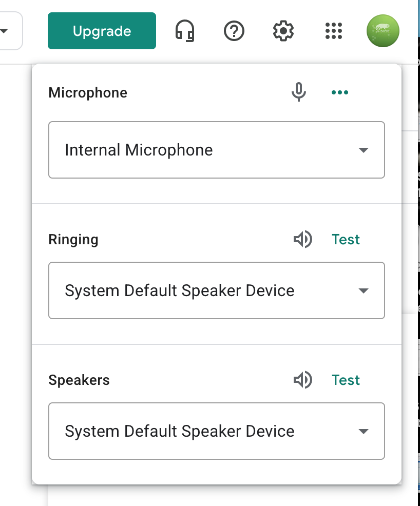Click the Internal Microphone text

click(x=139, y=150)
